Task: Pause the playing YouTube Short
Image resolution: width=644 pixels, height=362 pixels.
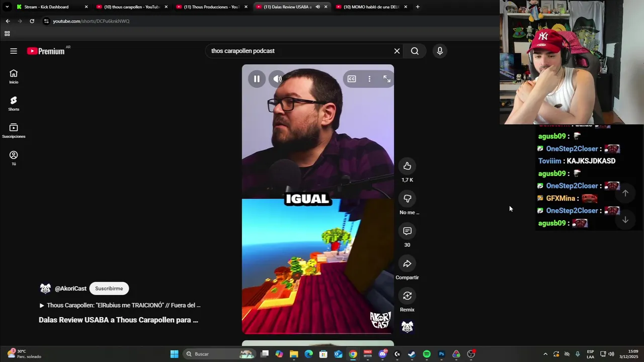Action: 257,79
